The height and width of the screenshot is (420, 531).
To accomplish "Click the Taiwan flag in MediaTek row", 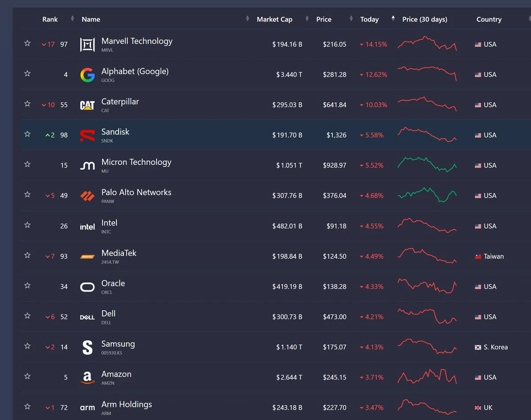I will (478, 256).
